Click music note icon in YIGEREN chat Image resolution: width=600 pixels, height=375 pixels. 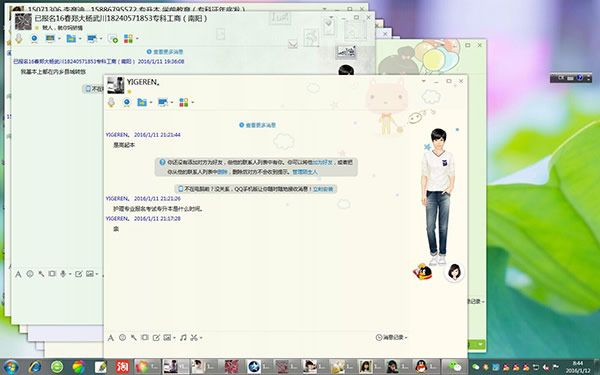tap(183, 338)
